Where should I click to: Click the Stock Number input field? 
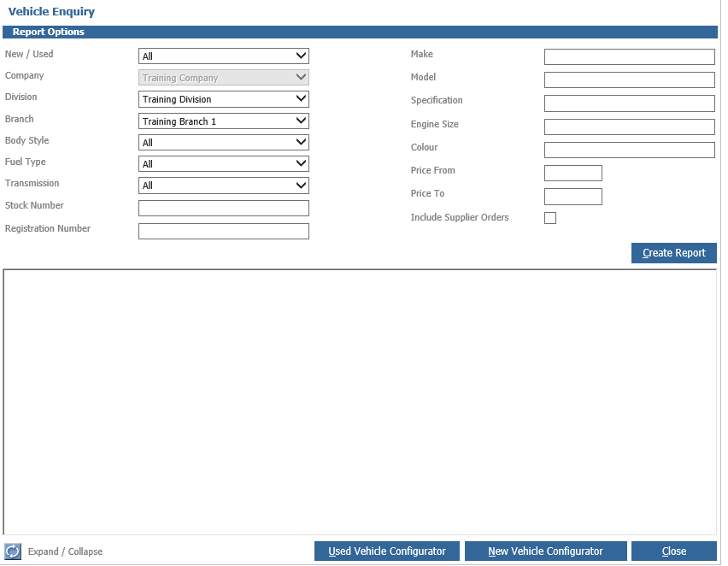click(x=224, y=208)
